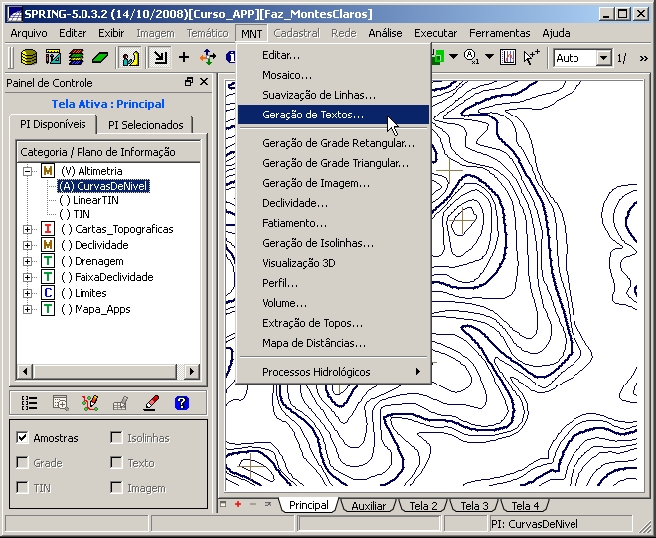Click the red eraser icon in panel
The height and width of the screenshot is (538, 656).
[x=151, y=403]
